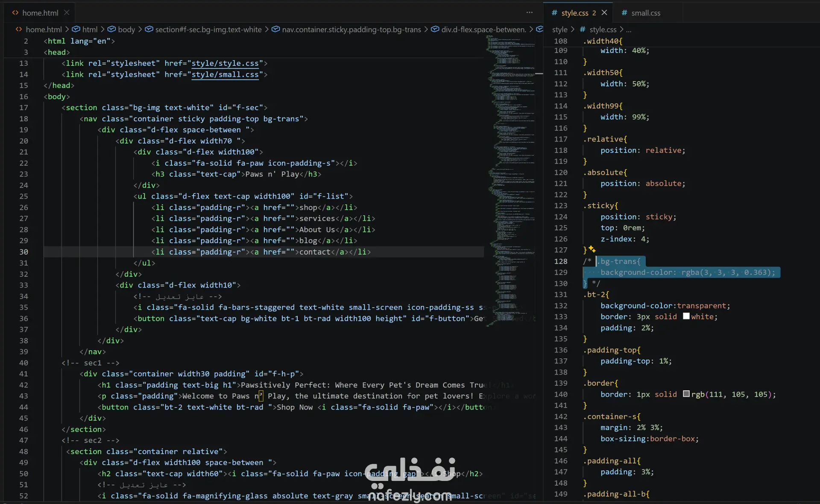Switch to the home.html editor tab
This screenshot has width=820, height=504.
tap(39, 13)
